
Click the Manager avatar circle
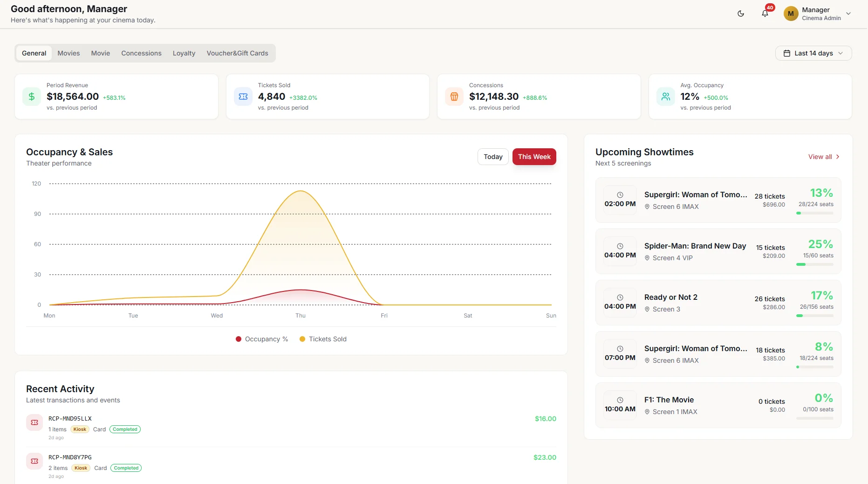[791, 14]
